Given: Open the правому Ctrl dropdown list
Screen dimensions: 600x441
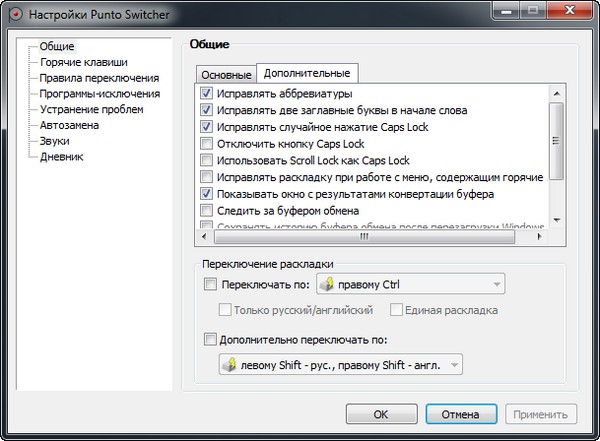Looking at the screenshot, I should pyautogui.click(x=496, y=285).
